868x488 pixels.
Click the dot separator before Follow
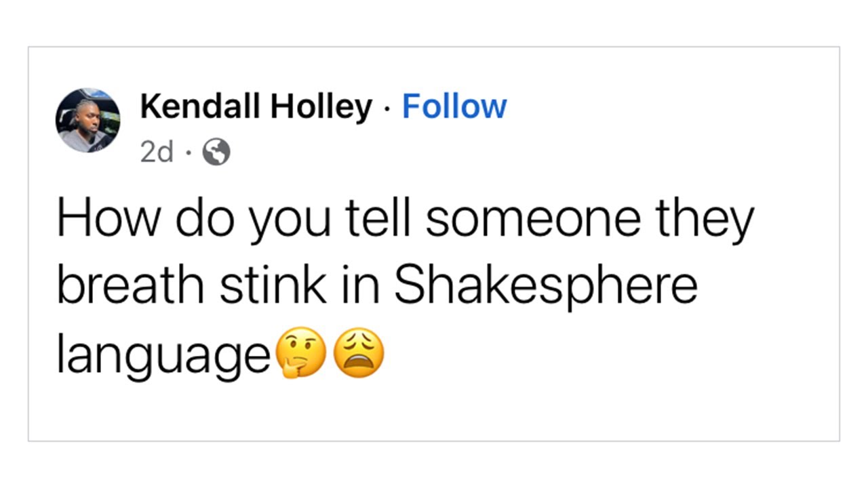tap(387, 108)
